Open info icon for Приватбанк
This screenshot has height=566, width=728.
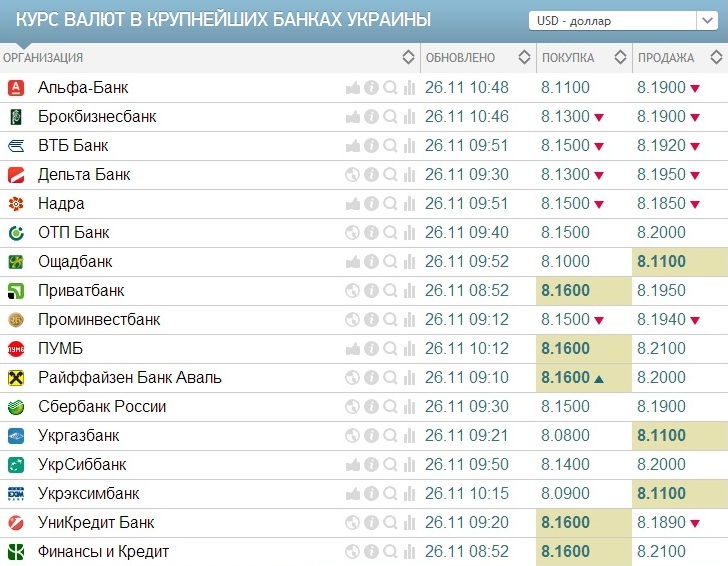tap(371, 291)
